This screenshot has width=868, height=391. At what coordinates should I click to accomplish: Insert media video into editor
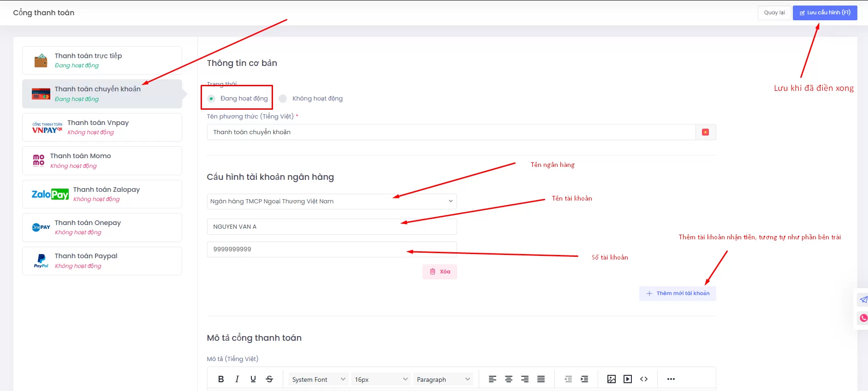(628, 379)
